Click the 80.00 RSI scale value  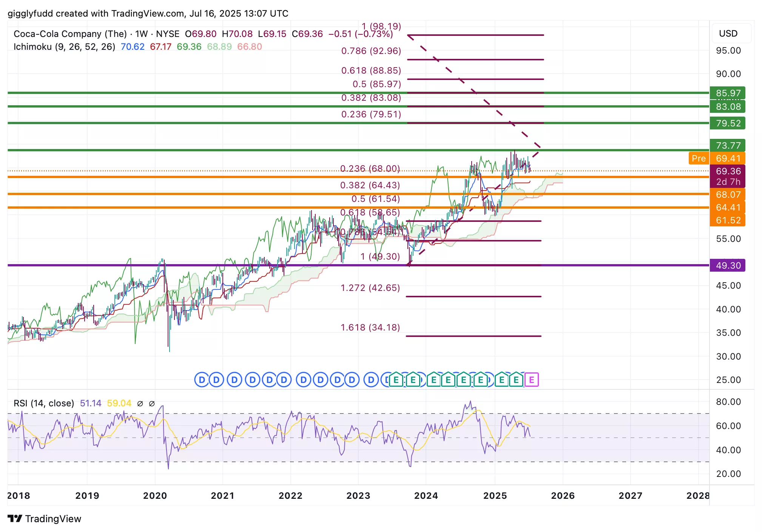click(x=728, y=402)
